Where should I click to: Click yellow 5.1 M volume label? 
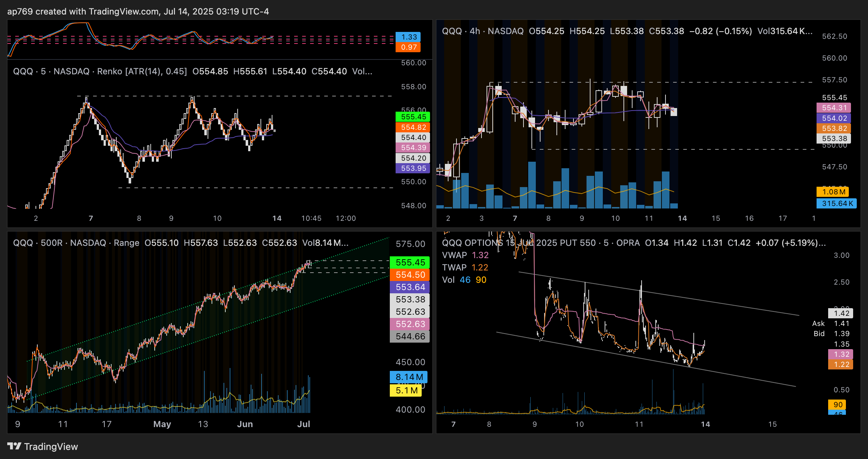(406, 390)
